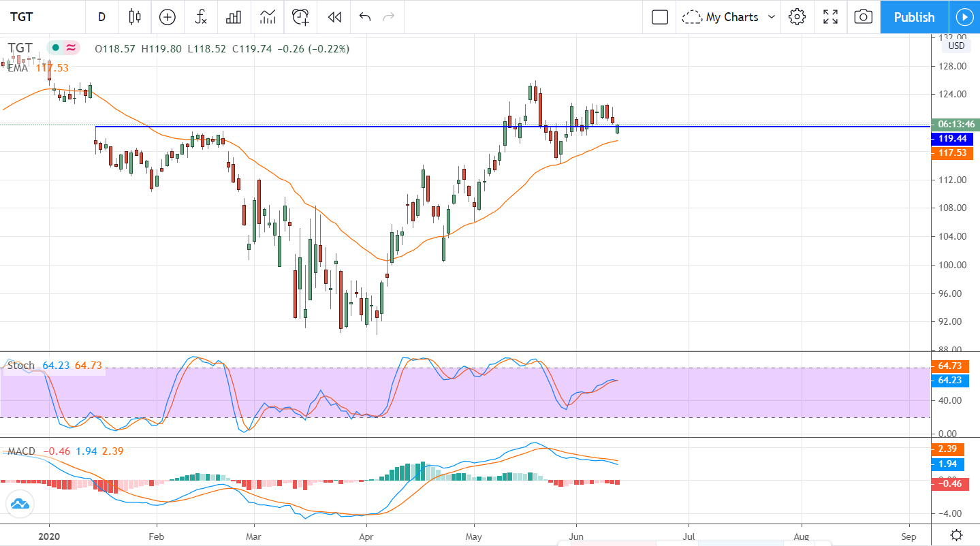Screen dimensions: 980x546
Task: Select the layout square icon
Action: click(x=660, y=17)
